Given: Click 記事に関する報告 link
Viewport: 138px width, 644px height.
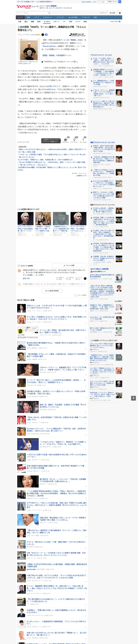Looking at the screenshot, I should [24, 142].
